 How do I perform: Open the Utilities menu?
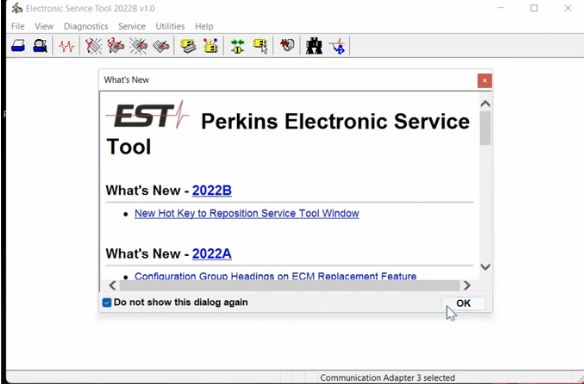170,26
